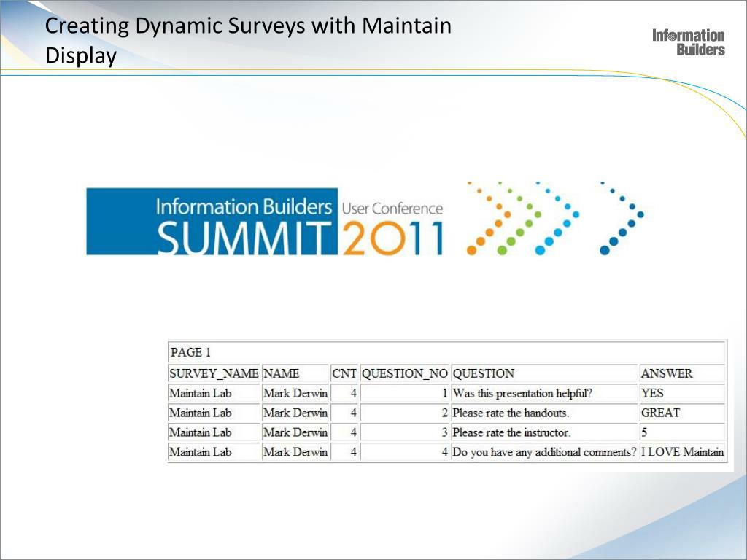Image resolution: width=747 pixels, height=560 pixels.
Task: Click QUESTION_NO '4' in the comments row
Action: 404,452
